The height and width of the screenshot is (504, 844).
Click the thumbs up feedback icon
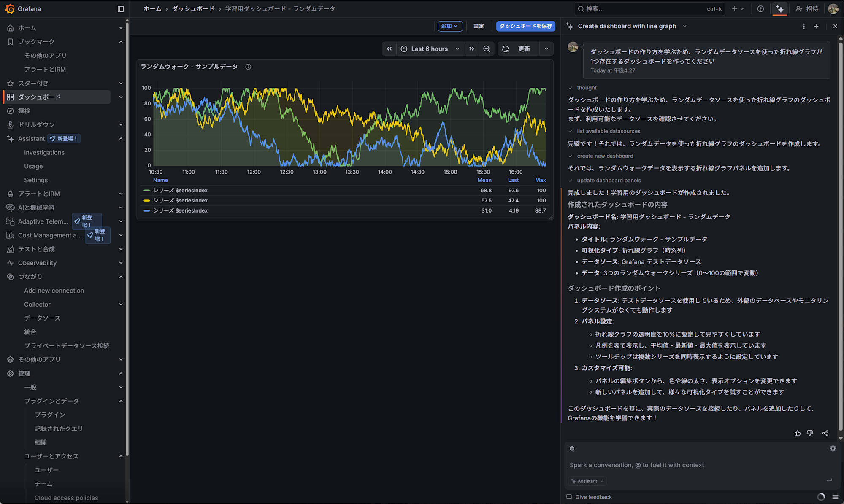coord(797,433)
